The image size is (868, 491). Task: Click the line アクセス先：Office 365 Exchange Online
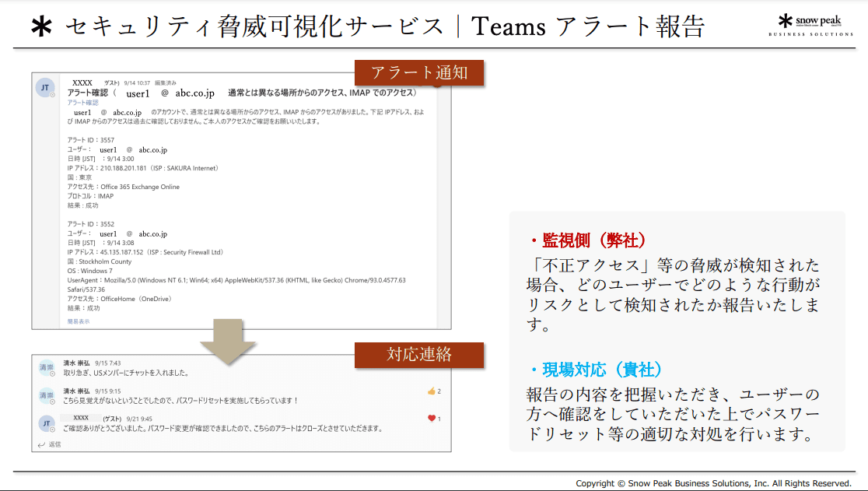(124, 187)
